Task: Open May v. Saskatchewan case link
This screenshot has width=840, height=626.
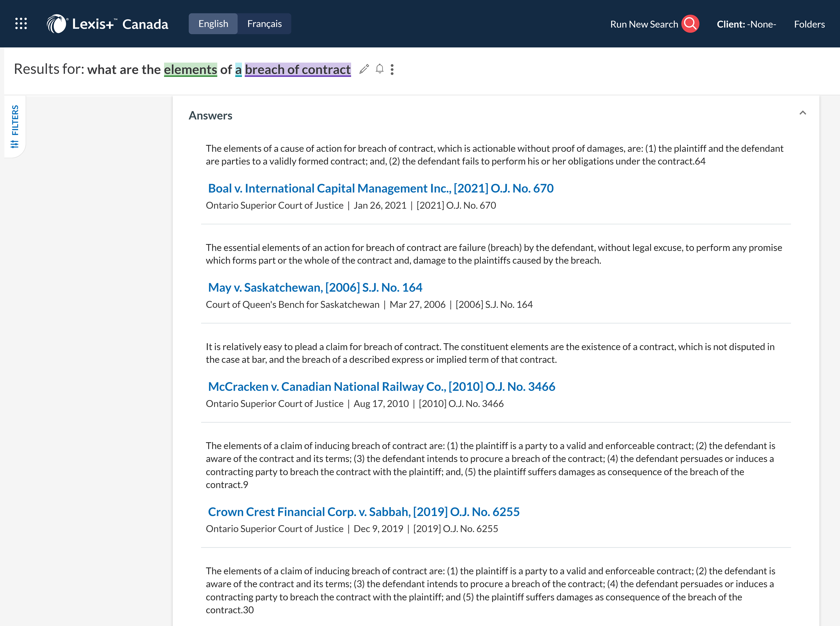Action: point(315,288)
